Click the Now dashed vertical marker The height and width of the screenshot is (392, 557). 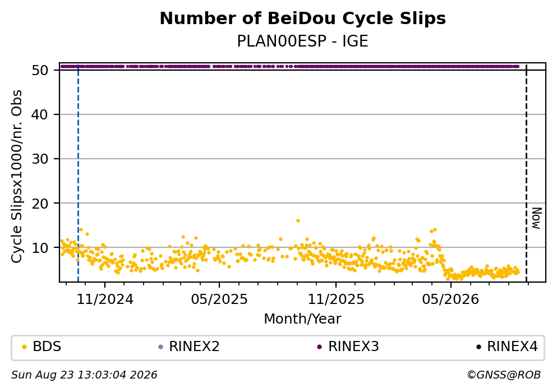tap(526, 173)
